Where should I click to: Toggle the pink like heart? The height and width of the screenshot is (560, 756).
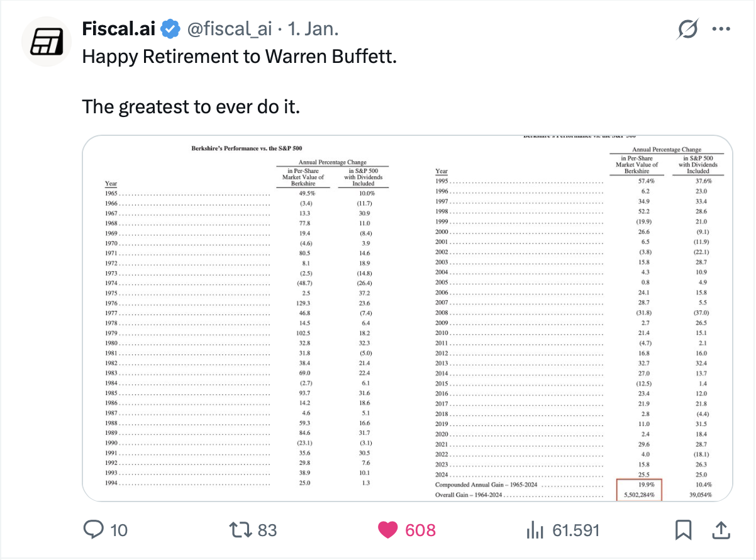pos(388,530)
